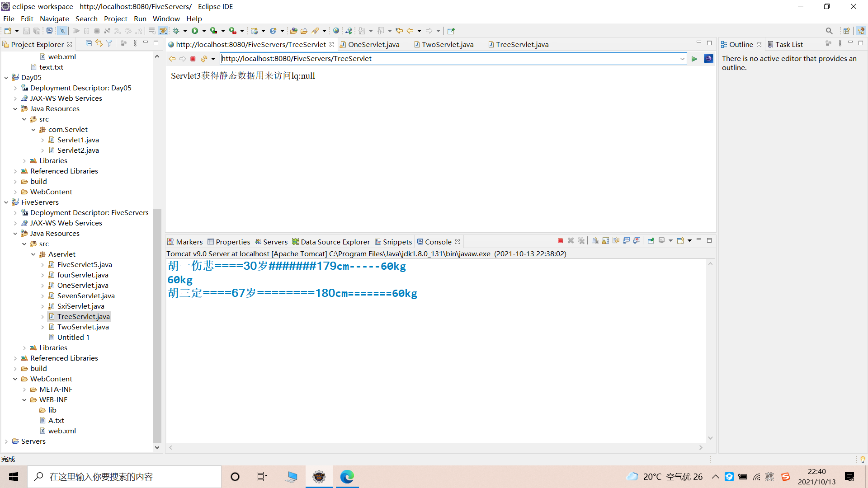This screenshot has width=868, height=488.
Task: Open the browser URL history dropdown
Action: 682,59
